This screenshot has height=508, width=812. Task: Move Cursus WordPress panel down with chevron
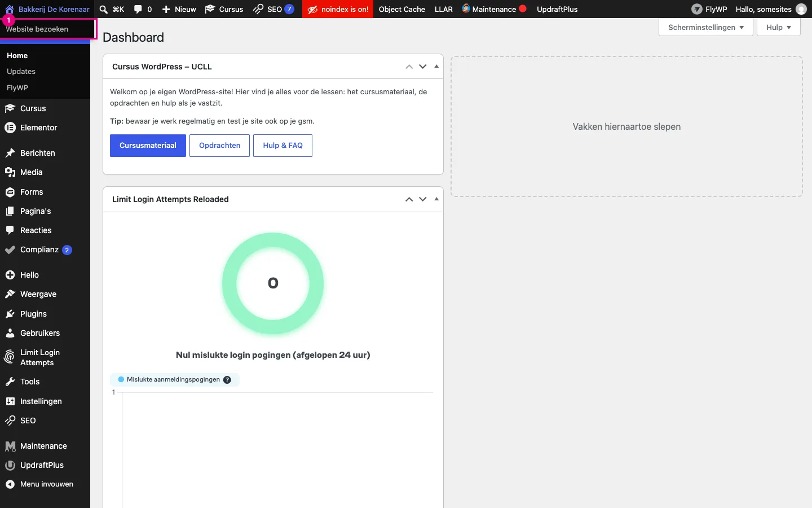pos(423,67)
